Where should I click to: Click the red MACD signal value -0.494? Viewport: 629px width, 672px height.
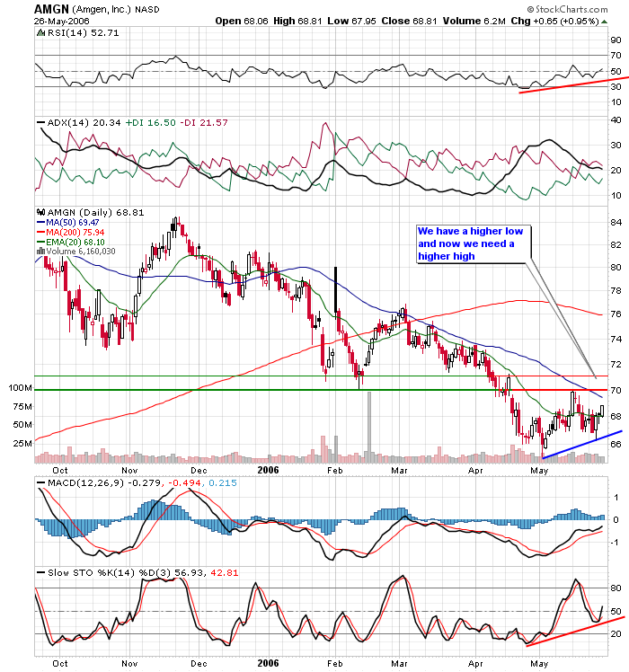[x=184, y=483]
